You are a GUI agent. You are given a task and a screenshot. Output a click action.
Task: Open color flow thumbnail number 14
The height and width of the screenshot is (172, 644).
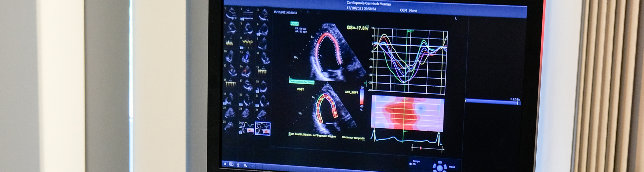[246, 71]
